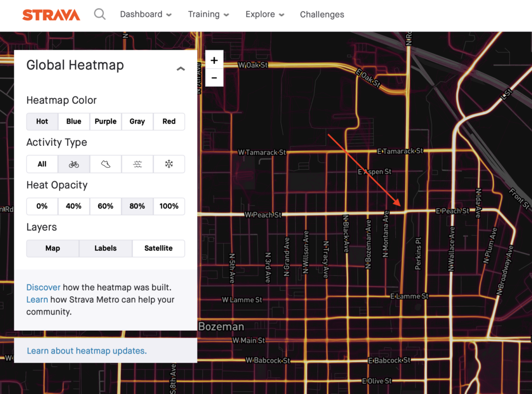Viewport: 532px width, 394px height.
Task: Set heatmap color to Gray
Action: pos(137,121)
